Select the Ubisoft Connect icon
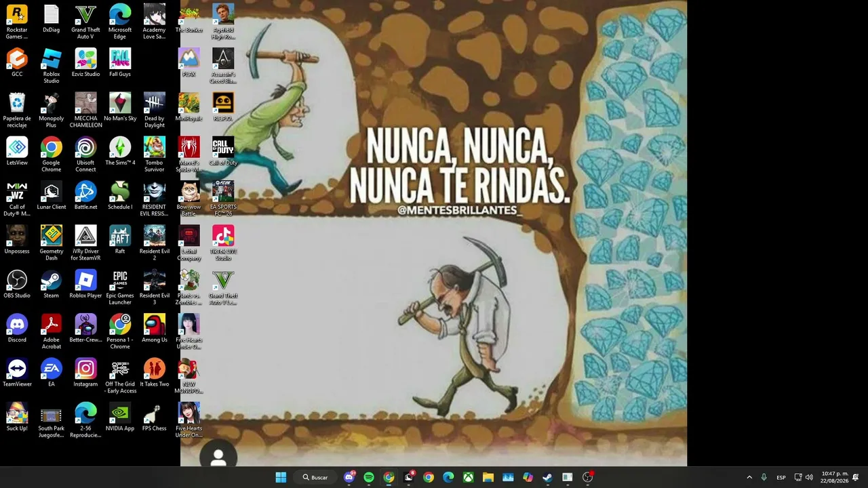868x488 pixels. coord(85,155)
